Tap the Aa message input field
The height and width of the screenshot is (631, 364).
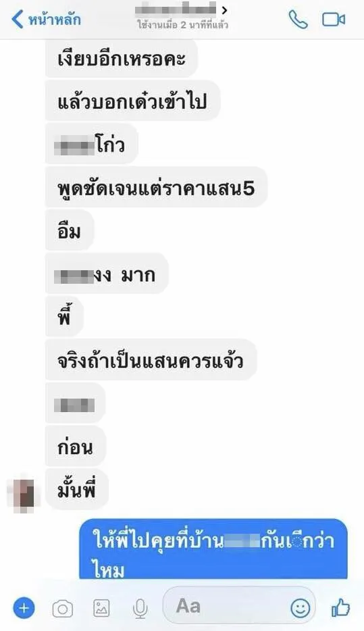coord(239,607)
